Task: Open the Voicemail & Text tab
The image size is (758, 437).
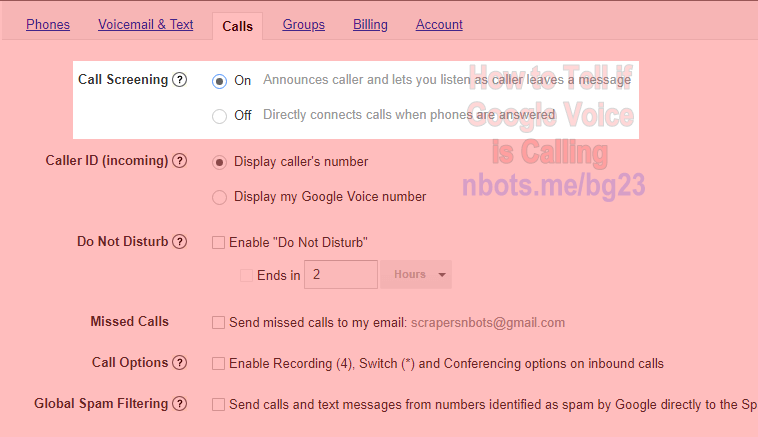Action: (146, 25)
